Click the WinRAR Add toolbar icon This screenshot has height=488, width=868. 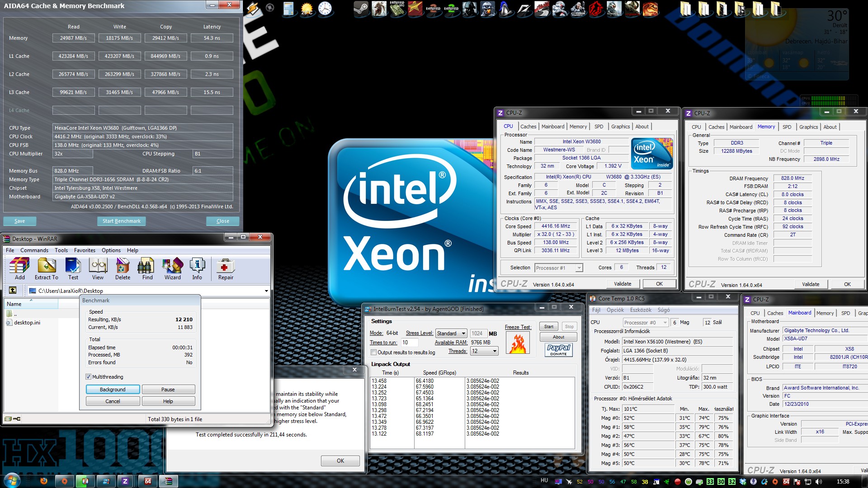tap(19, 268)
